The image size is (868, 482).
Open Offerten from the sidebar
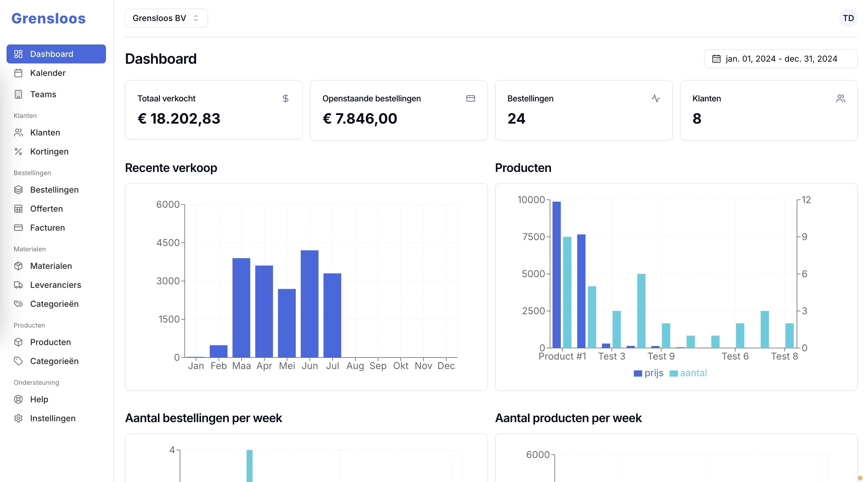point(46,209)
